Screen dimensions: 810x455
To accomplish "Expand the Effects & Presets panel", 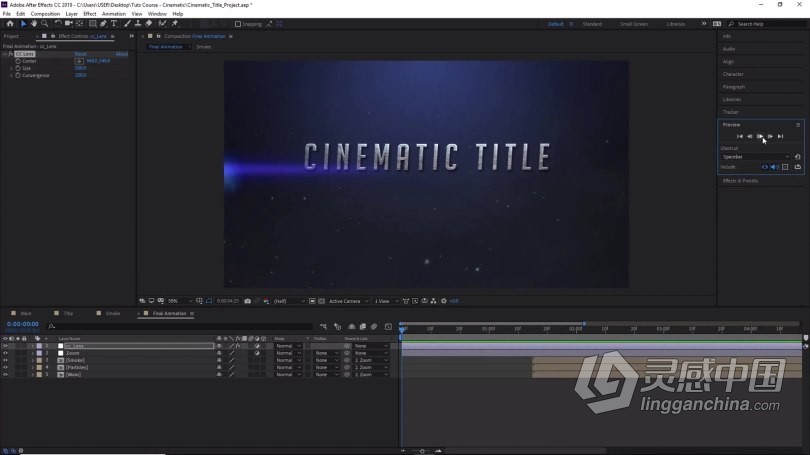I will pyautogui.click(x=740, y=181).
